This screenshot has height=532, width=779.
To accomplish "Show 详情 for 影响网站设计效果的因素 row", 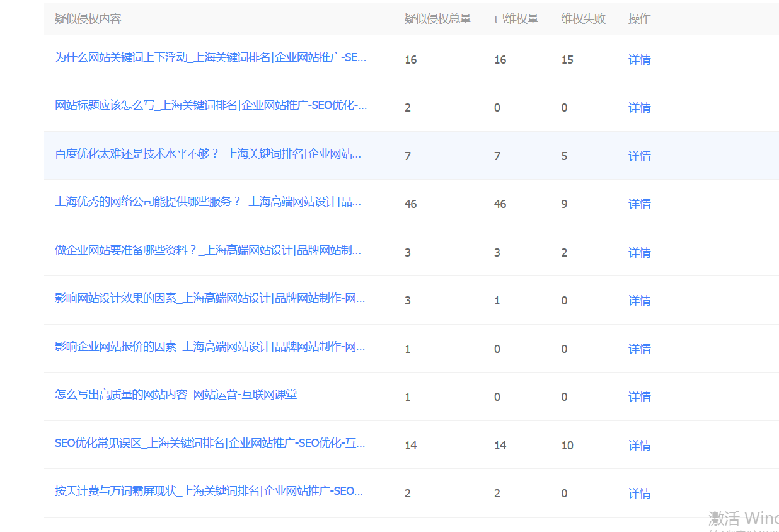I will (x=639, y=301).
